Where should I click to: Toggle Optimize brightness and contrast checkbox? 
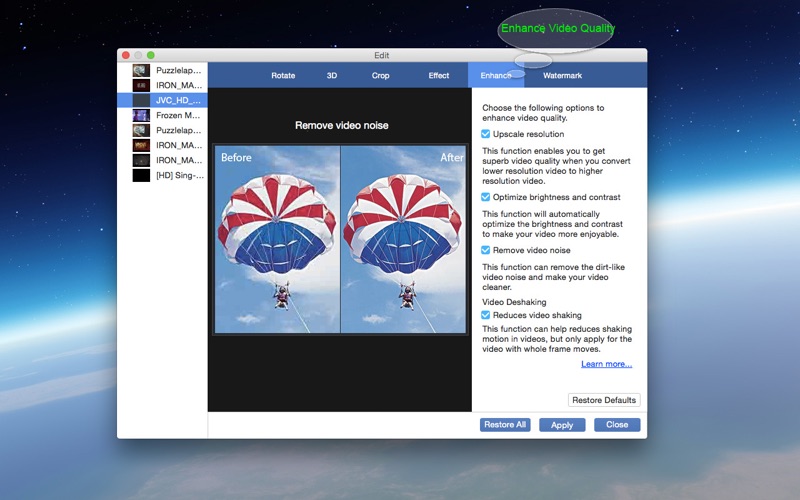pos(486,197)
